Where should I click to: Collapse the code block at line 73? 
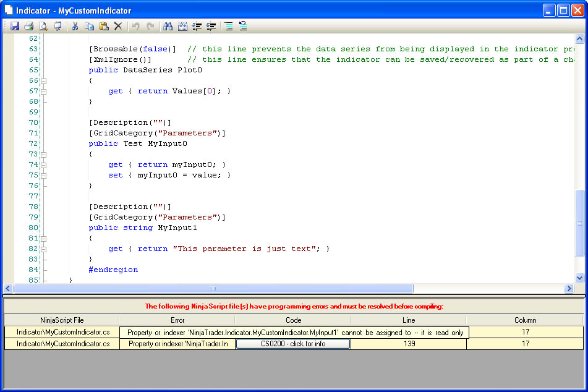click(x=44, y=155)
